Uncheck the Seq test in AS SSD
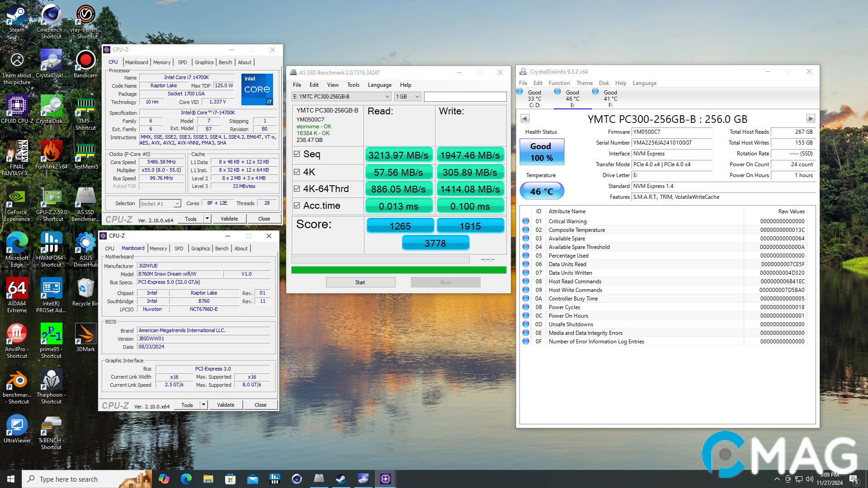 (x=297, y=154)
